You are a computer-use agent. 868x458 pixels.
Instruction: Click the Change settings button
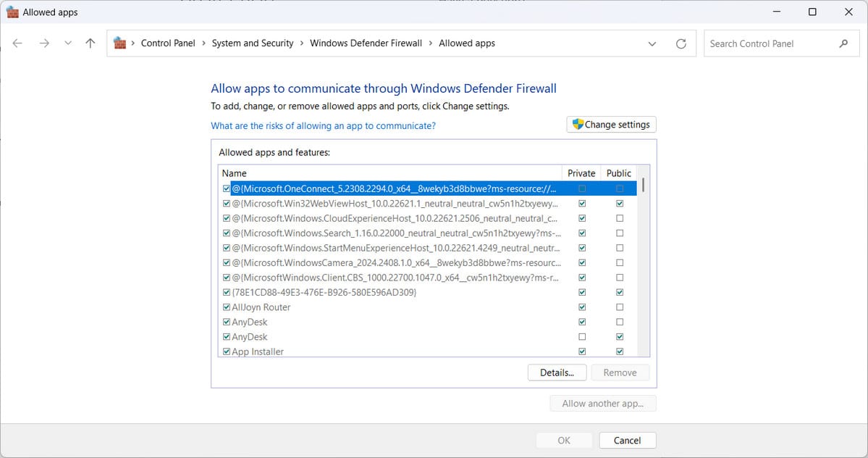611,125
